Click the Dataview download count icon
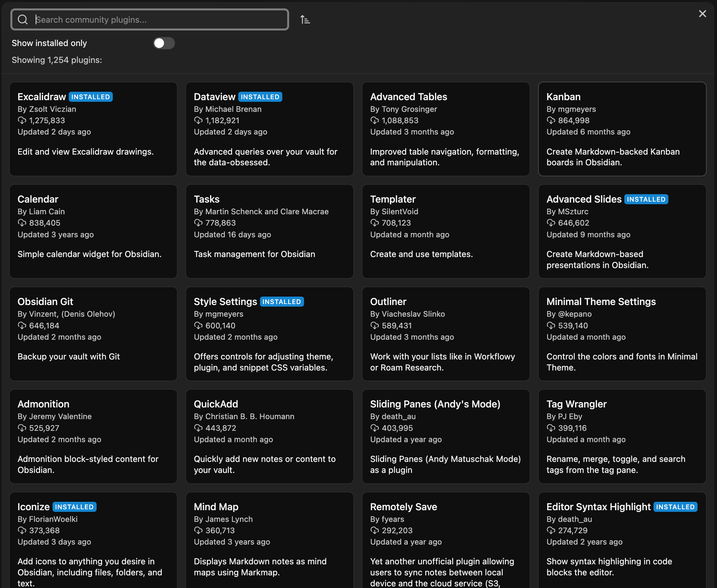Viewport: 717px width, 588px height. [x=198, y=121]
